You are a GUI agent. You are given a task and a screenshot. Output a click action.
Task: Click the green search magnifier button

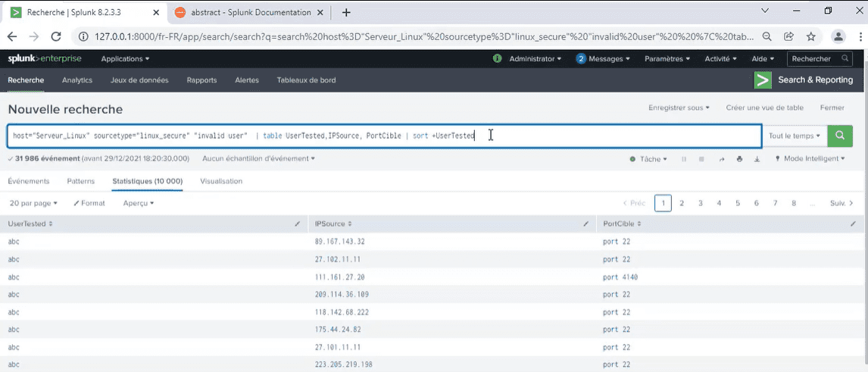point(840,136)
